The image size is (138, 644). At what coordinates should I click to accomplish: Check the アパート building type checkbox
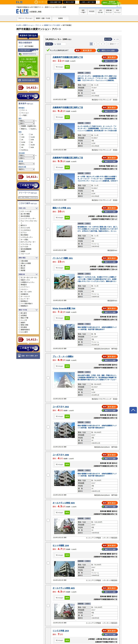pyautogui.click(x=20, y=110)
